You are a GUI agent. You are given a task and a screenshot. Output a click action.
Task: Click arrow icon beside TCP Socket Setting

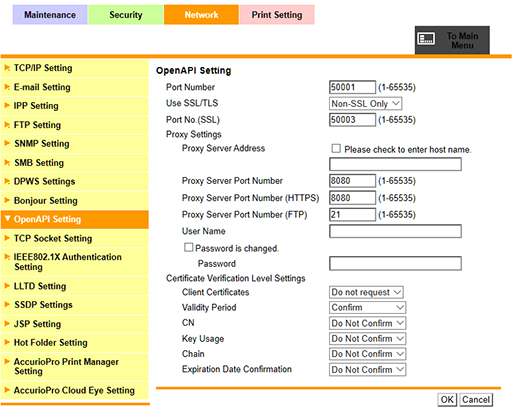click(x=7, y=238)
